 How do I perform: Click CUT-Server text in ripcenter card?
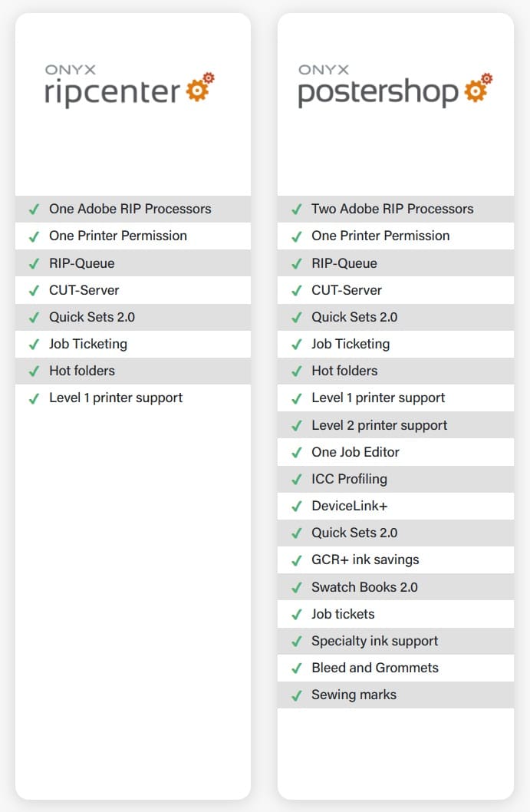[x=84, y=290]
